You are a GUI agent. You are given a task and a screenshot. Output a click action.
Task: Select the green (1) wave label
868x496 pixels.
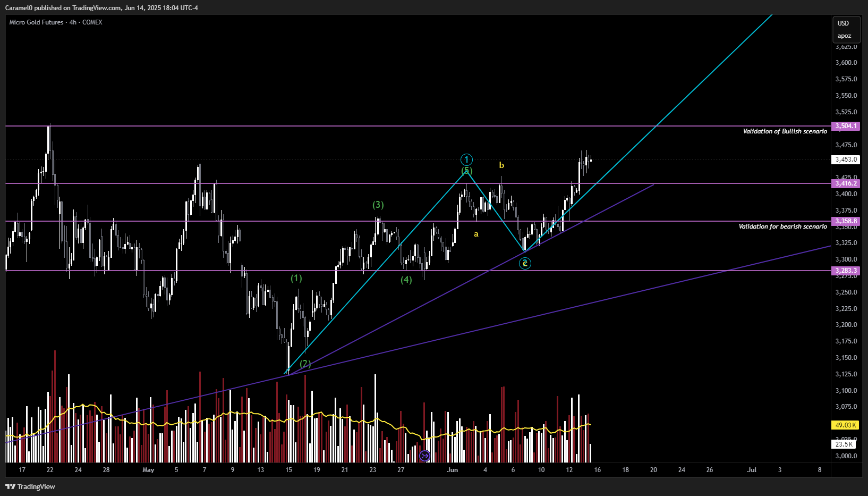tap(296, 278)
